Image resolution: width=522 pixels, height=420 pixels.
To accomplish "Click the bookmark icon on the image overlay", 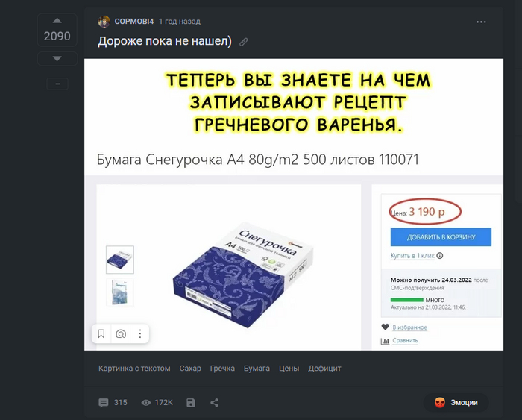I will [x=101, y=333].
